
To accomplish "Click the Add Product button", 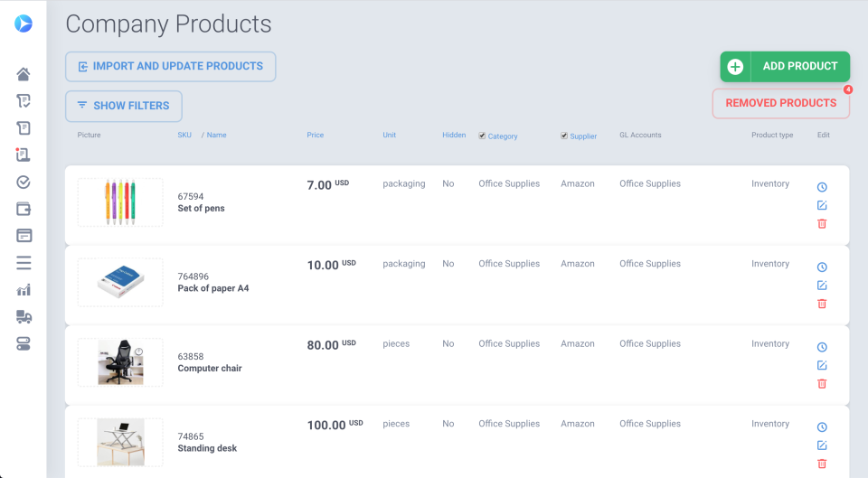I will (785, 67).
